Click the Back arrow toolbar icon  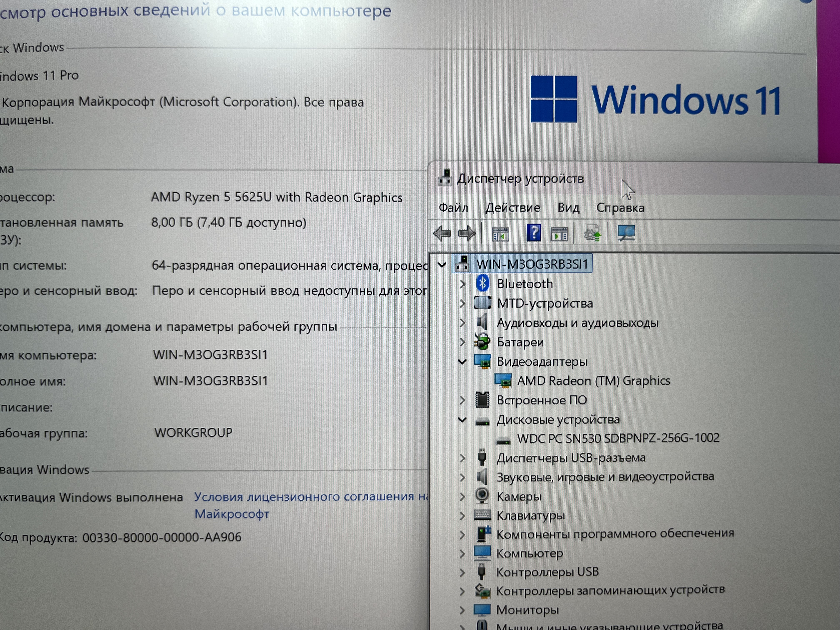tap(442, 233)
